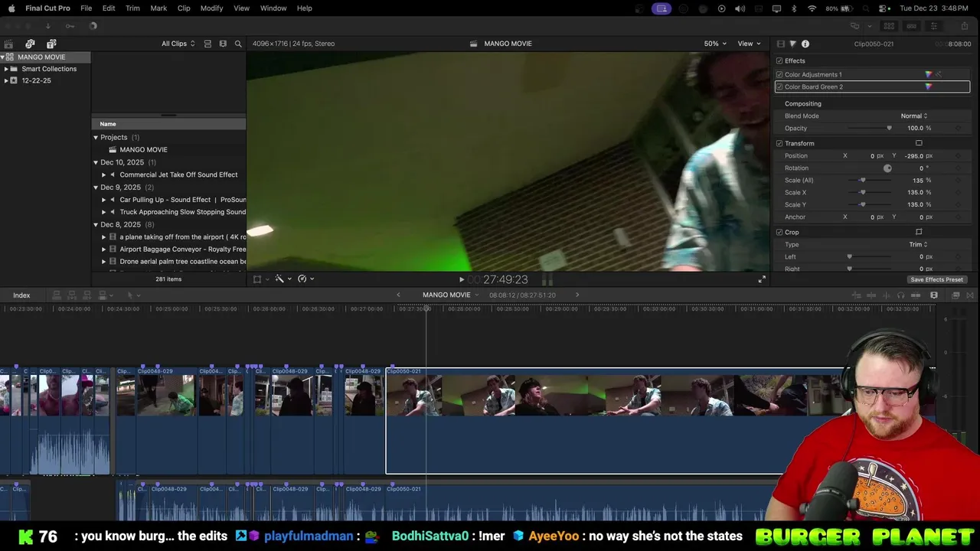Open the Trim menu
Image resolution: width=980 pixels, height=551 pixels.
pyautogui.click(x=132, y=8)
